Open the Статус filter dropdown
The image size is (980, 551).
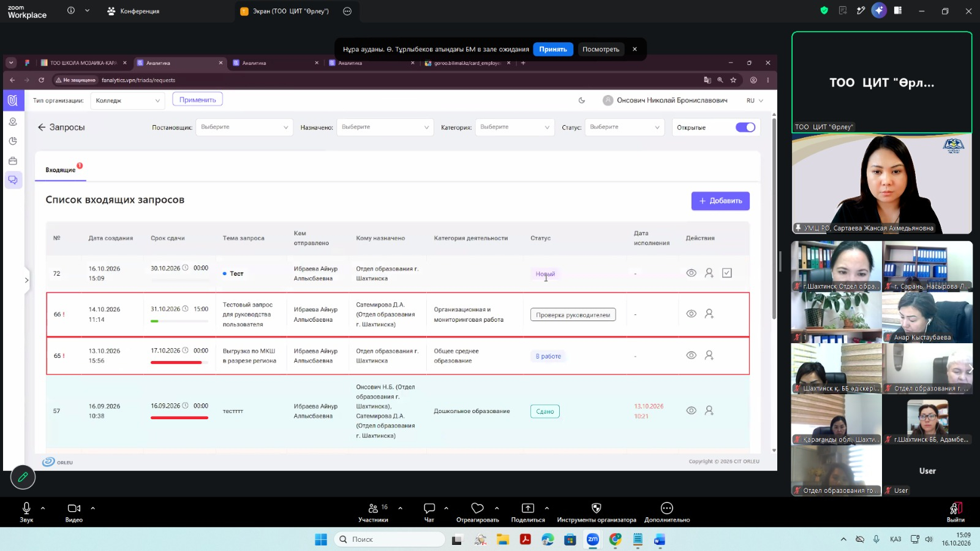tap(624, 127)
